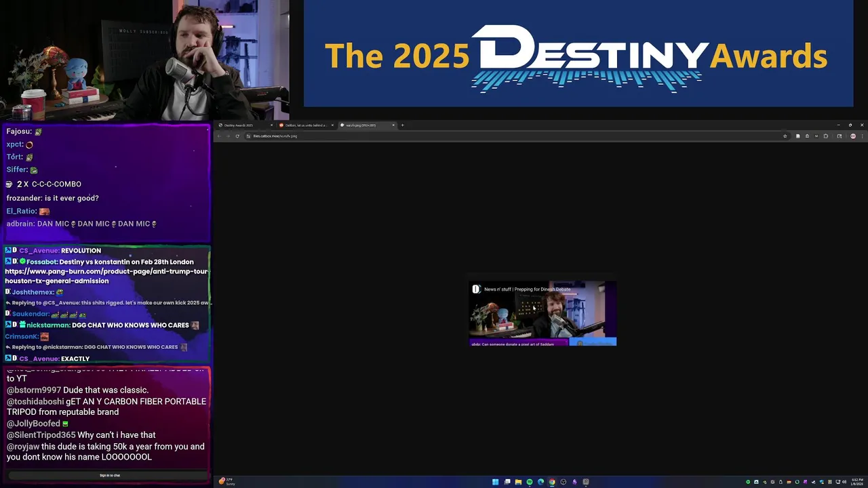Click the News n' stuff stream thumbnail image
868x488 pixels.
542,314
